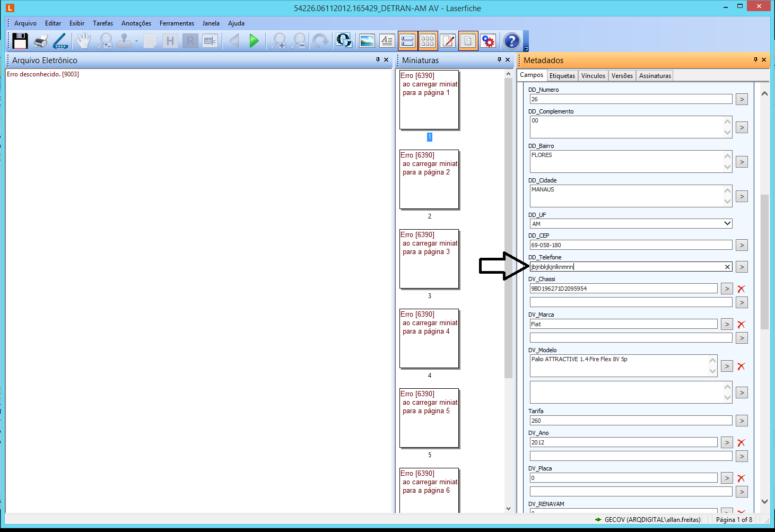Toggle the thumbnails pane toolbar button

click(x=428, y=41)
